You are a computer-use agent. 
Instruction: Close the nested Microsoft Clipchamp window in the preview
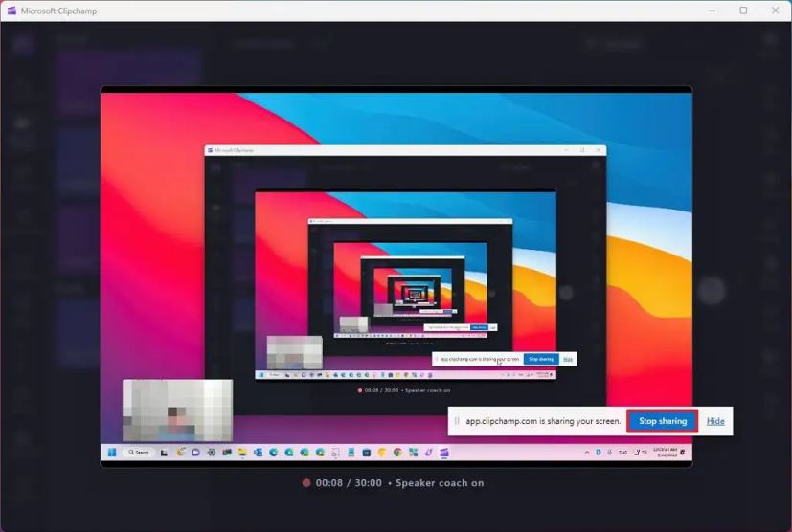[x=598, y=150]
